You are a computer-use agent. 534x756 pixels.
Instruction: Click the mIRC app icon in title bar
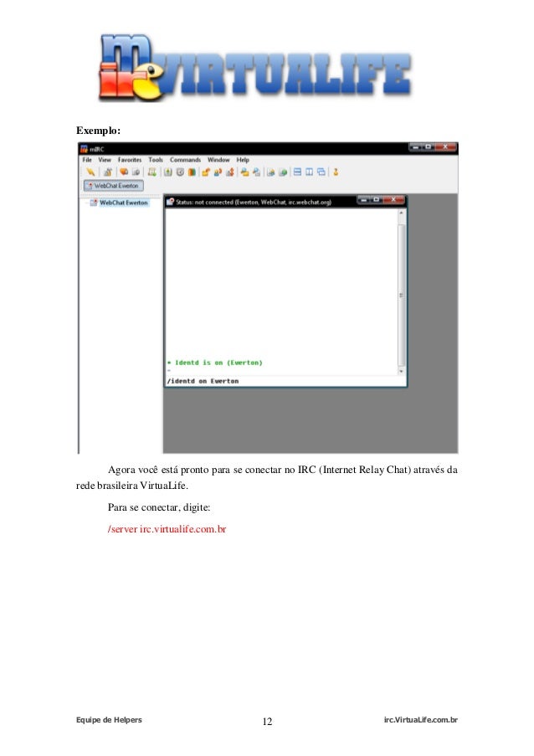point(85,149)
